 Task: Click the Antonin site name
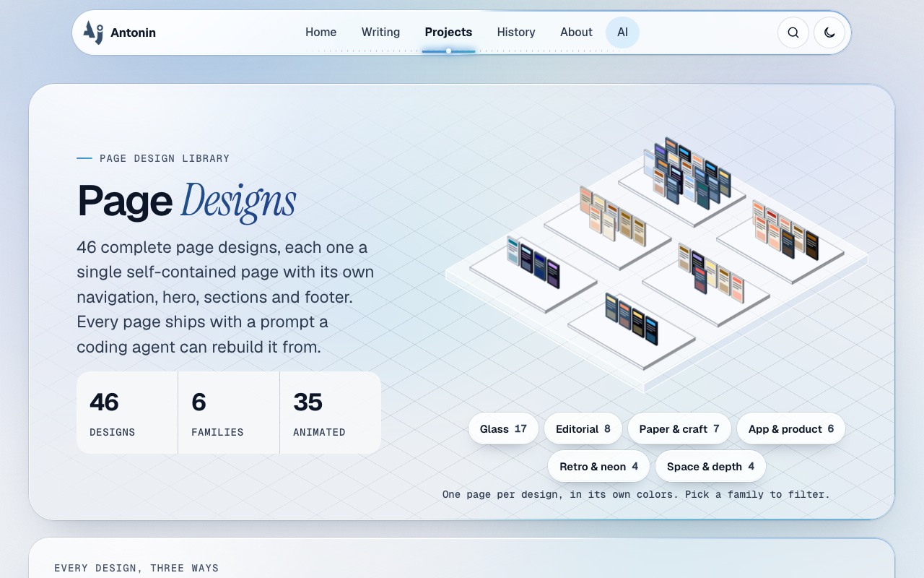point(133,33)
